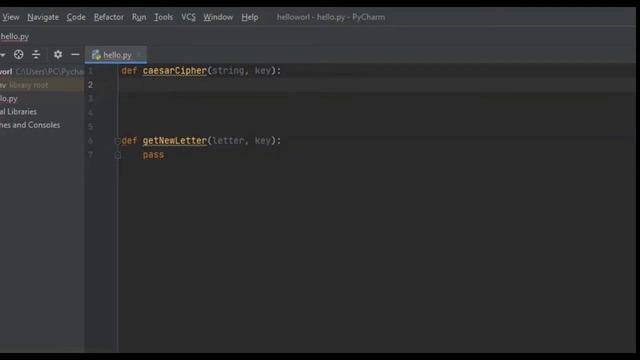Click the 'def' keyword on line 1
Screen dimensions: 640x360
coord(129,71)
